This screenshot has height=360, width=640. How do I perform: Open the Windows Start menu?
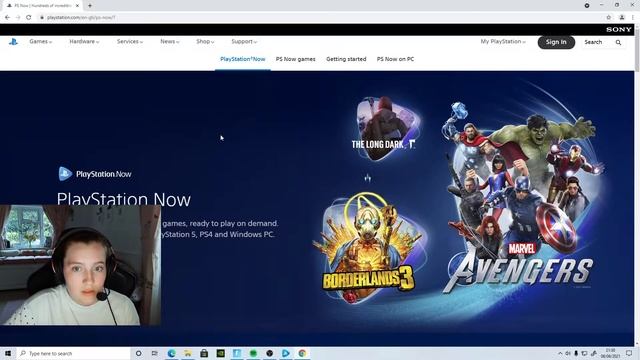(x=8, y=353)
